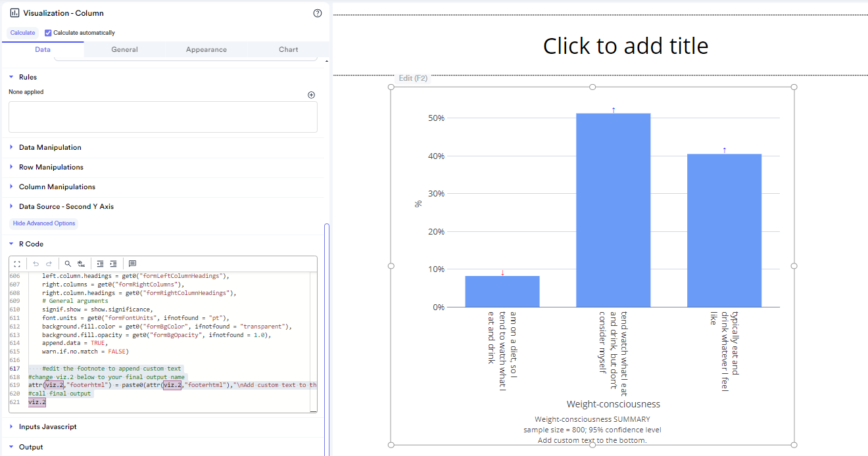Screen dimensions: 868x456
Task: Expand the Row Manipulations section
Action: coord(51,167)
